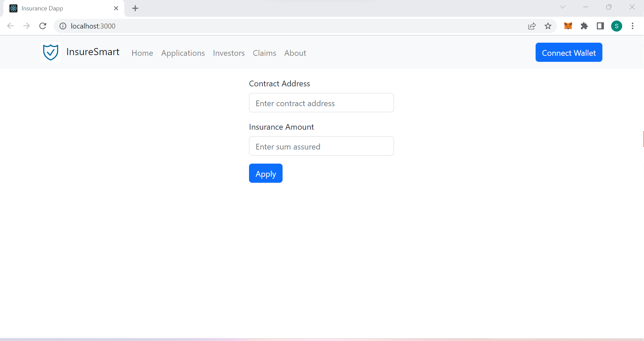
Task: Focus the contract address input field
Action: point(321,103)
